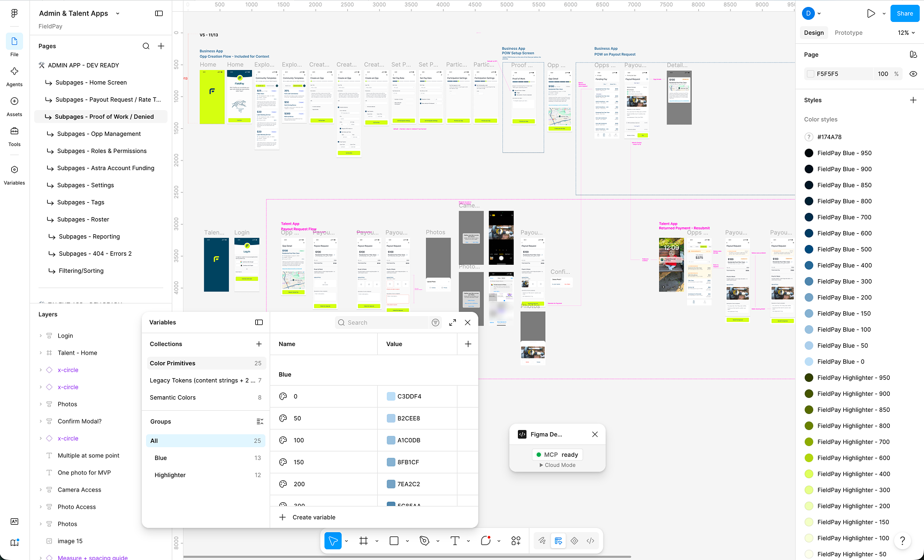This screenshot has height=560, width=924.
Task: Focus the variables Search field
Action: 383,323
